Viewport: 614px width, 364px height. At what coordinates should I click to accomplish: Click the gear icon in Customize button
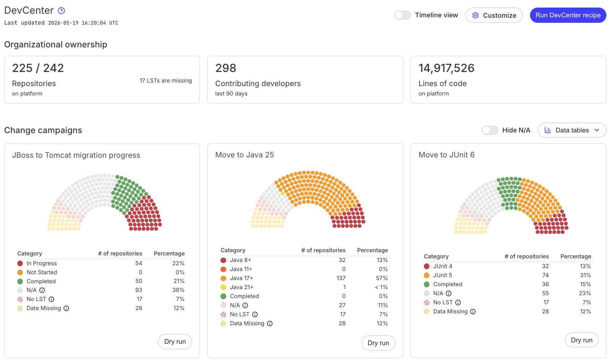coord(476,15)
